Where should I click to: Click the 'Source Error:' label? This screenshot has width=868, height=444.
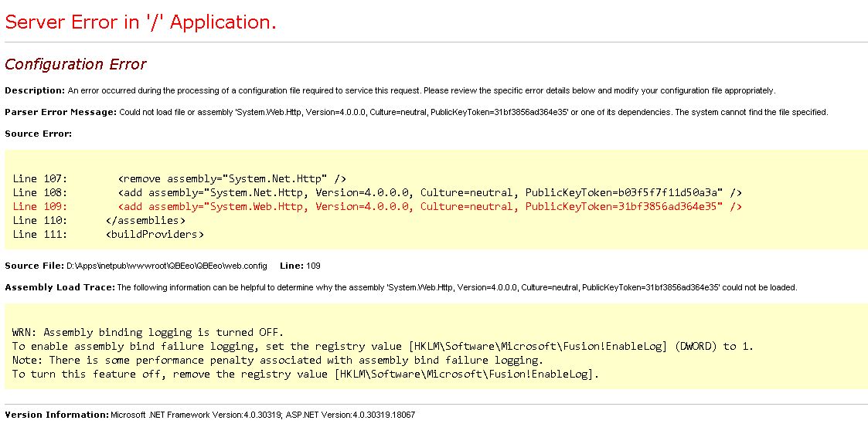[x=38, y=134]
